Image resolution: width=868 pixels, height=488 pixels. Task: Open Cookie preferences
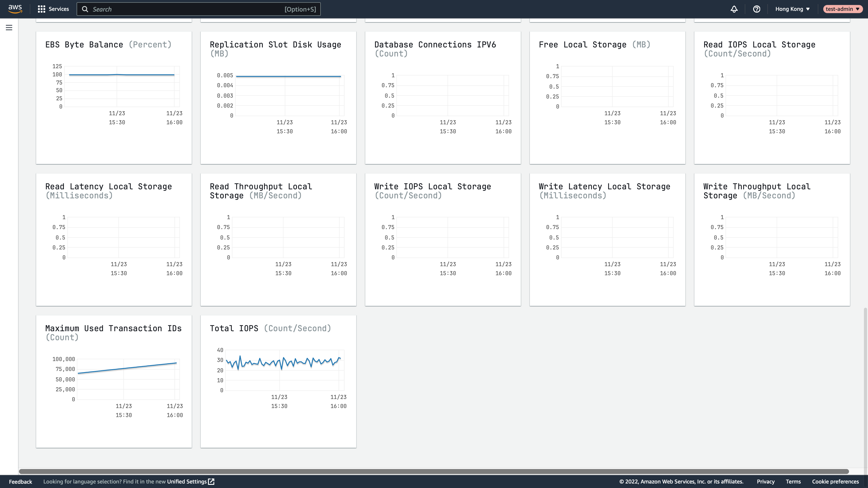(x=835, y=482)
